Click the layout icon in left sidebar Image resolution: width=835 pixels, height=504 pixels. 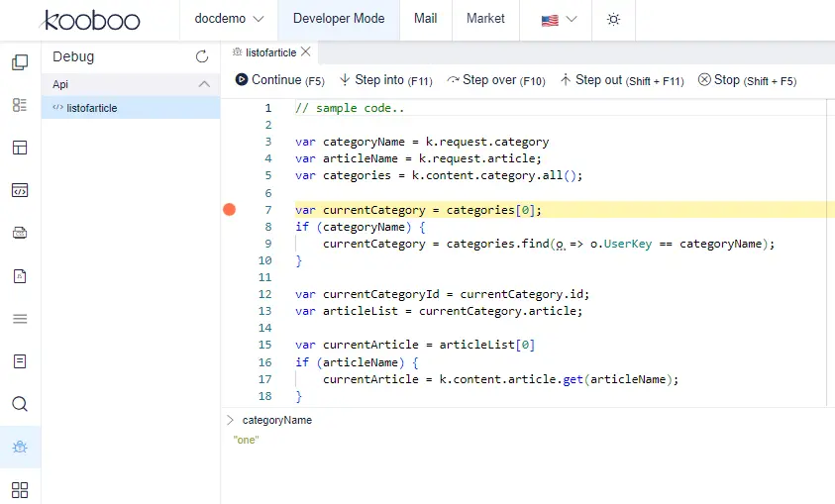coord(20,148)
